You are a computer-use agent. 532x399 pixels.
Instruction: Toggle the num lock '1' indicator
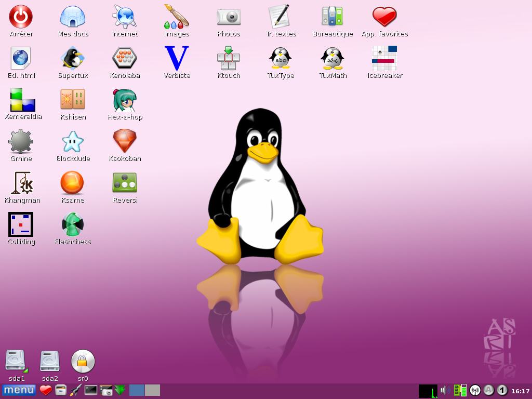502,391
